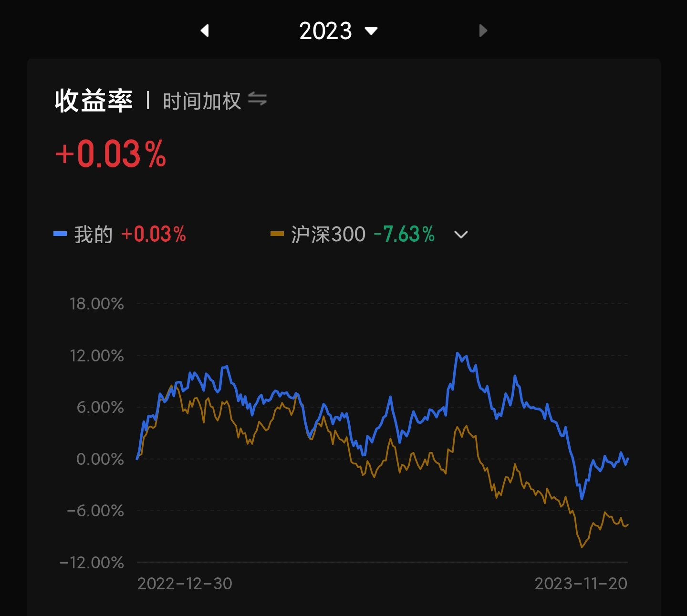Click the 12.00% axis label
The image size is (687, 616).
coord(97,356)
